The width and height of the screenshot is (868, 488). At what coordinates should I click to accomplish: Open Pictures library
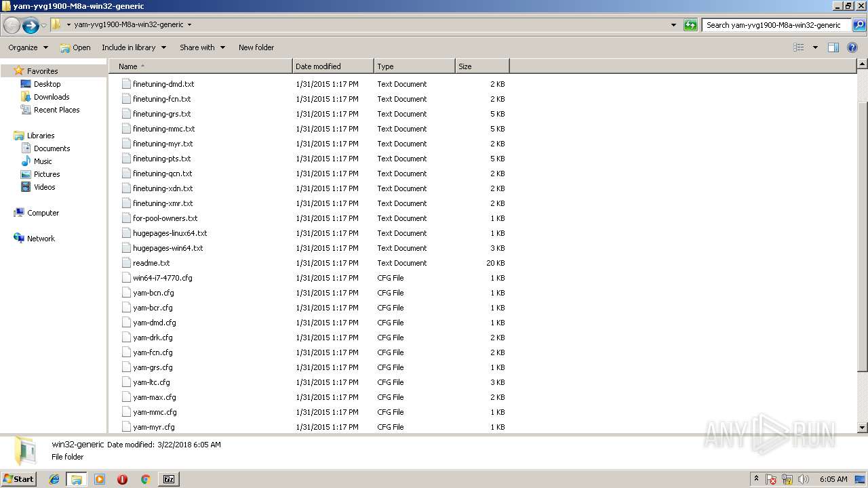47,174
